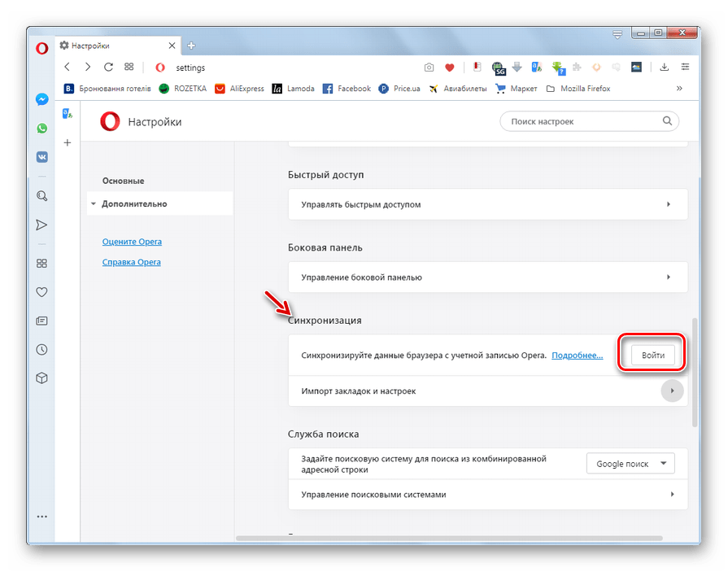Click the translator extension in toolbar
The image size is (728, 572).
pyautogui.click(x=537, y=68)
